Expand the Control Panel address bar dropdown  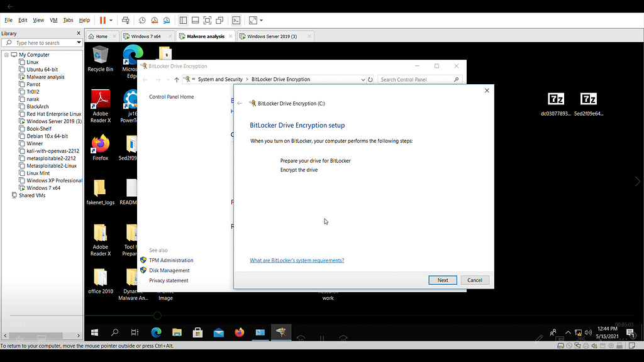(363, 80)
